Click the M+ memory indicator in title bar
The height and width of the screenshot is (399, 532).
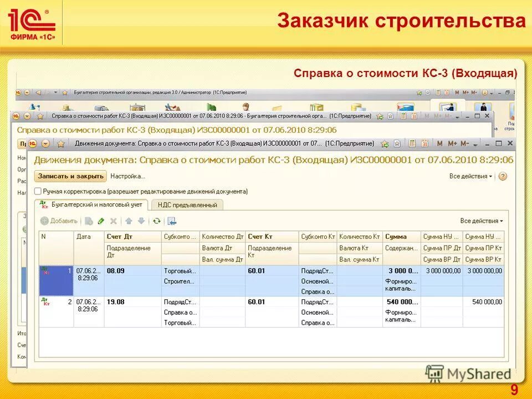coord(451,144)
